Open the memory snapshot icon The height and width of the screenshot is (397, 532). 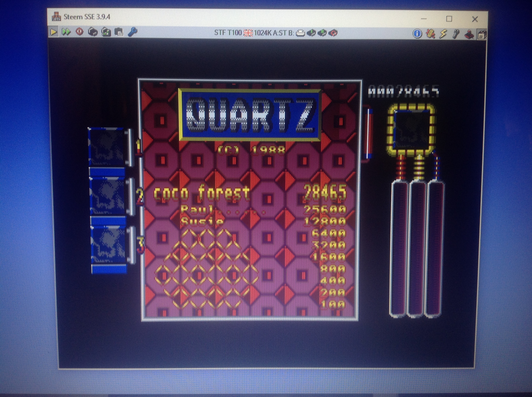93,32
